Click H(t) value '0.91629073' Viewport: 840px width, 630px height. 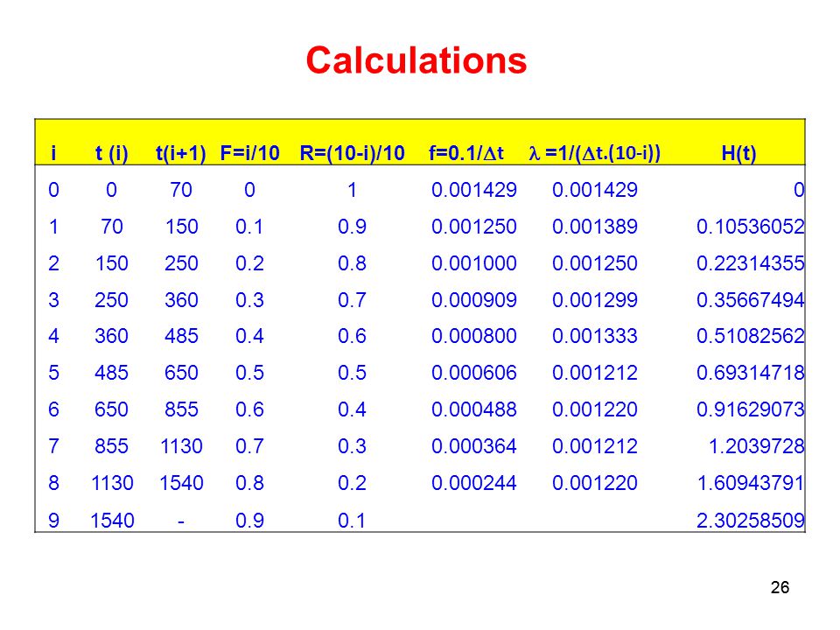751,409
